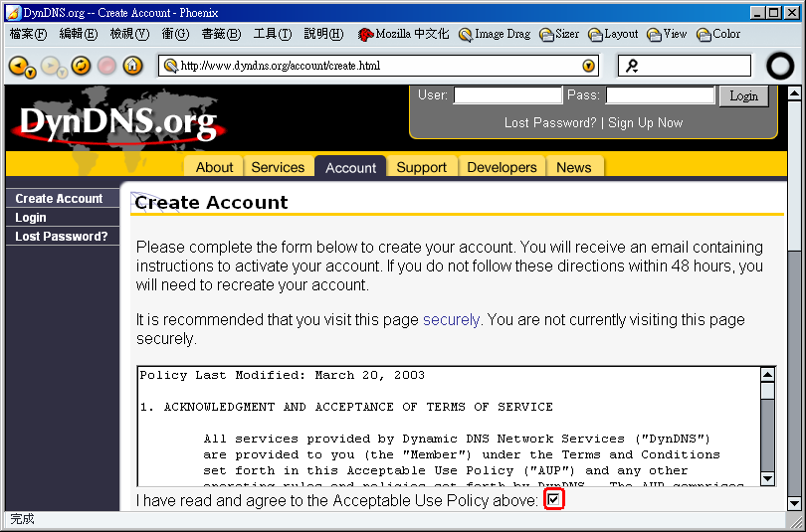Open the Layout bookmark folder
Screen dimensions: 806x532
tap(613, 35)
